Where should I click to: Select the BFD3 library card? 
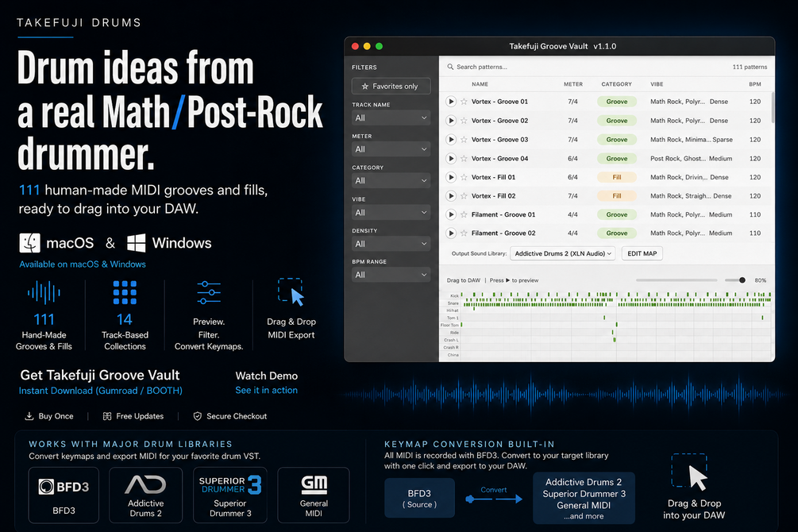[64, 495]
